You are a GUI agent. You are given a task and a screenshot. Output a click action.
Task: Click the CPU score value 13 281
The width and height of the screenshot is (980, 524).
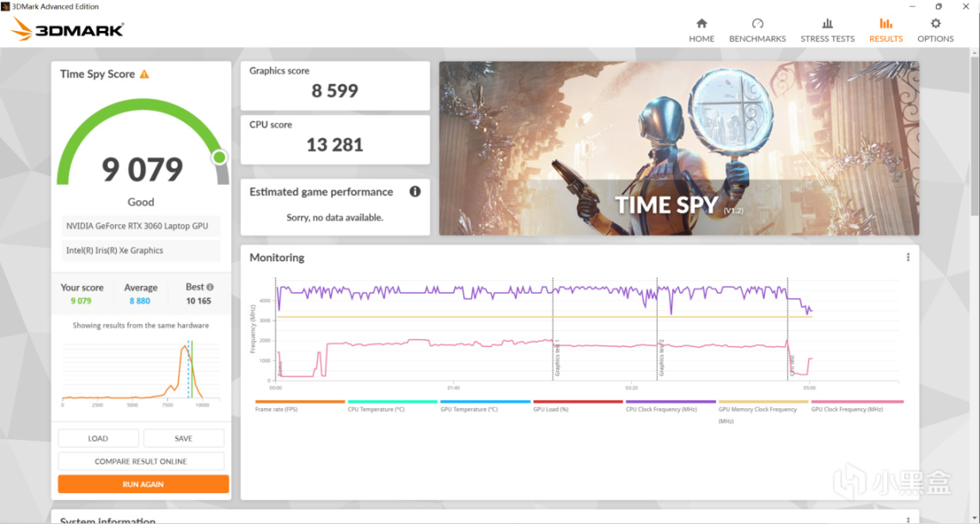coord(335,145)
